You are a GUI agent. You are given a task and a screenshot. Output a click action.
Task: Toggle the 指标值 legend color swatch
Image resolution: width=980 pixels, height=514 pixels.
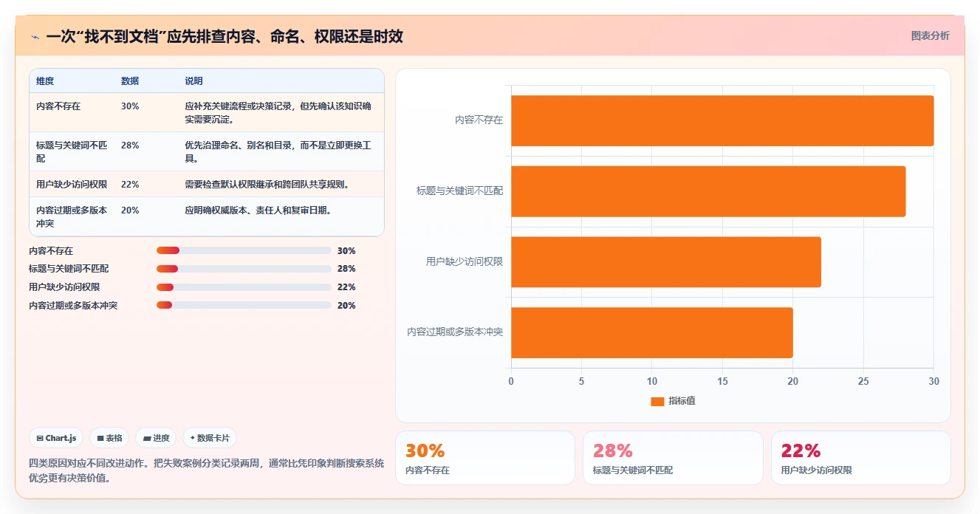tap(657, 401)
